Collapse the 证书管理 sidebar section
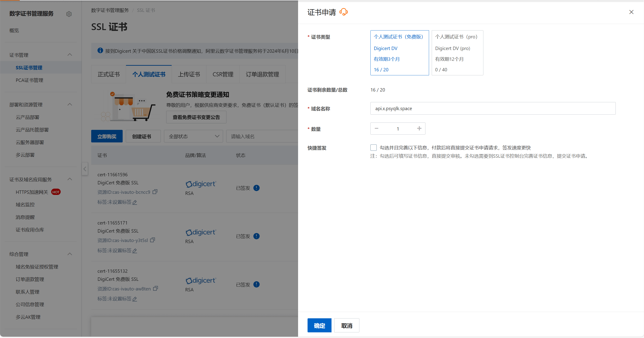 point(70,55)
